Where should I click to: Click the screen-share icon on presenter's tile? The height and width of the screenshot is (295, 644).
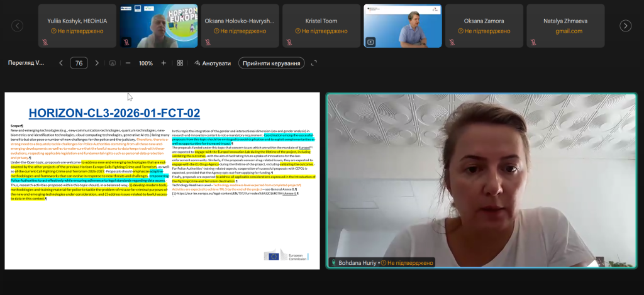(x=370, y=42)
